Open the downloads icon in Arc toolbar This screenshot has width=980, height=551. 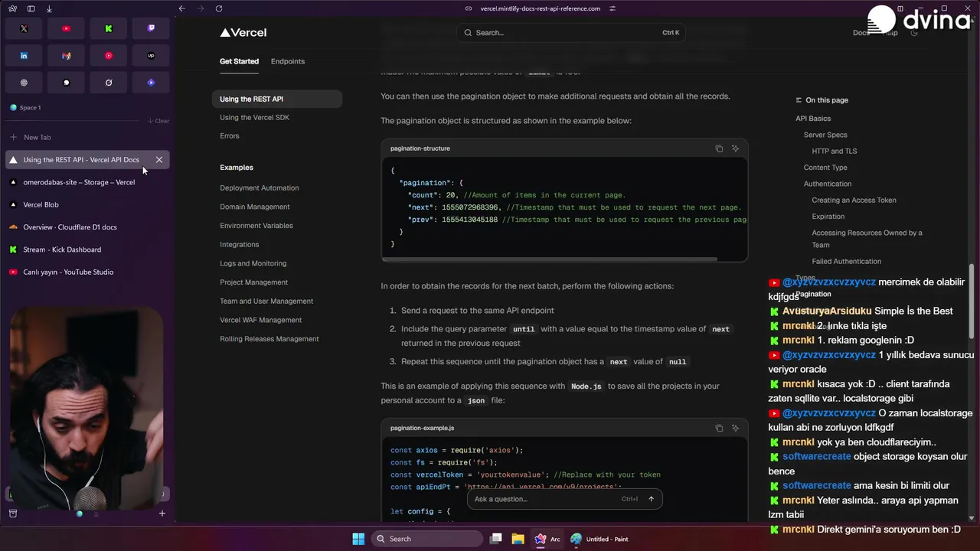pos(49,8)
